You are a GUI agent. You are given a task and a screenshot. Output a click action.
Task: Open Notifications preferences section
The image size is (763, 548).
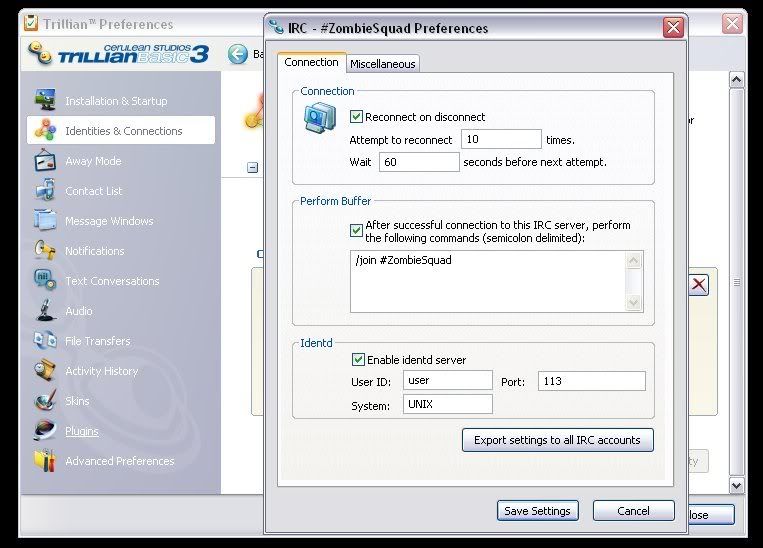(x=95, y=251)
